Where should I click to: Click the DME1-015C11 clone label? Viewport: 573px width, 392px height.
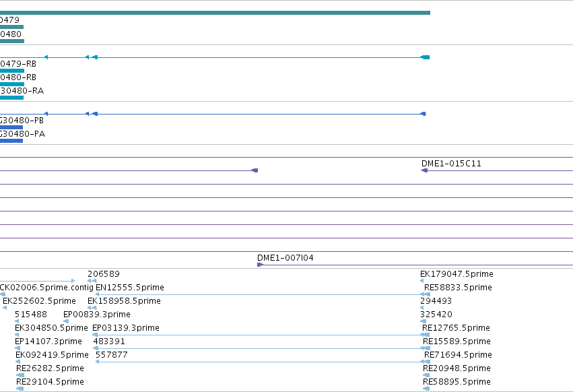(x=451, y=164)
